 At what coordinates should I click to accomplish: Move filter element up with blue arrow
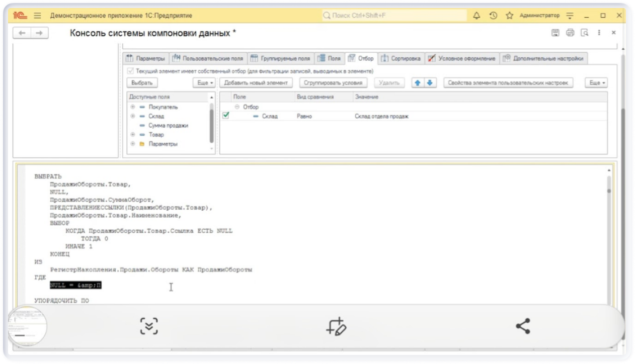click(x=417, y=83)
